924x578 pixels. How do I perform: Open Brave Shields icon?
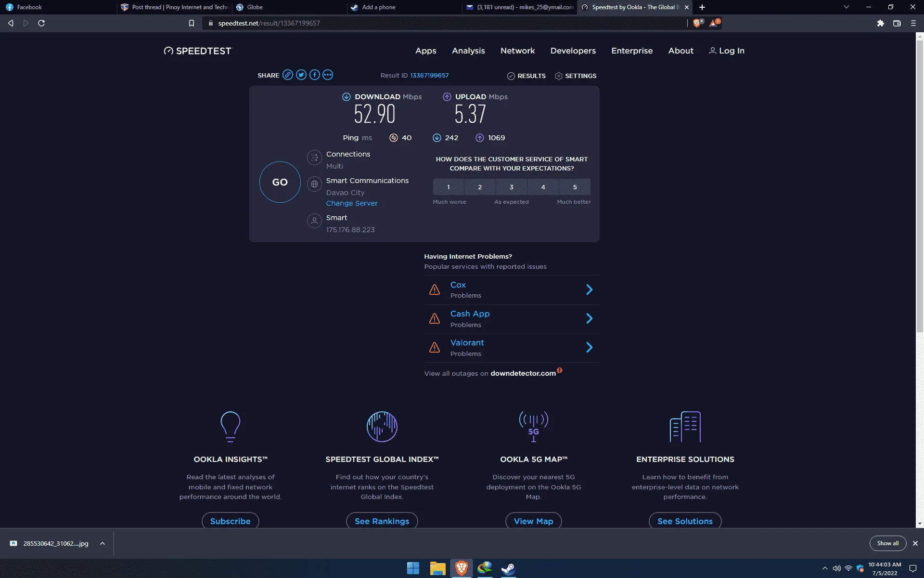tap(697, 23)
